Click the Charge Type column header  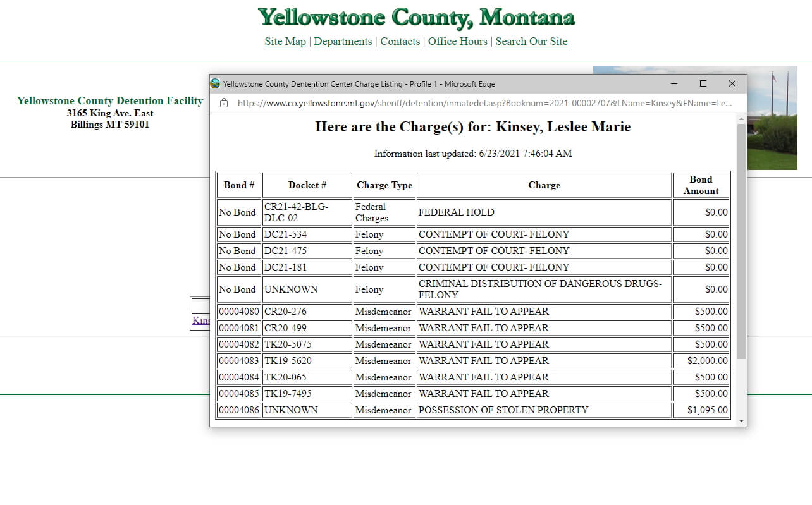384,185
